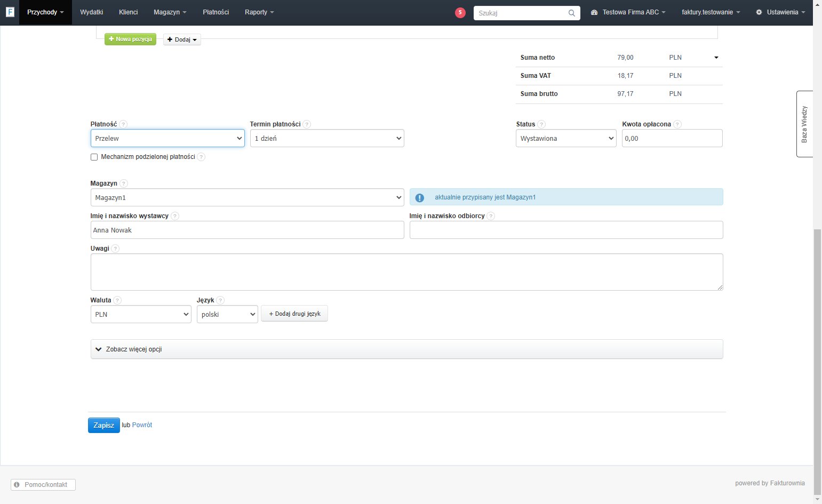Click the search magnifier icon
This screenshot has height=504, width=822.
click(x=572, y=13)
